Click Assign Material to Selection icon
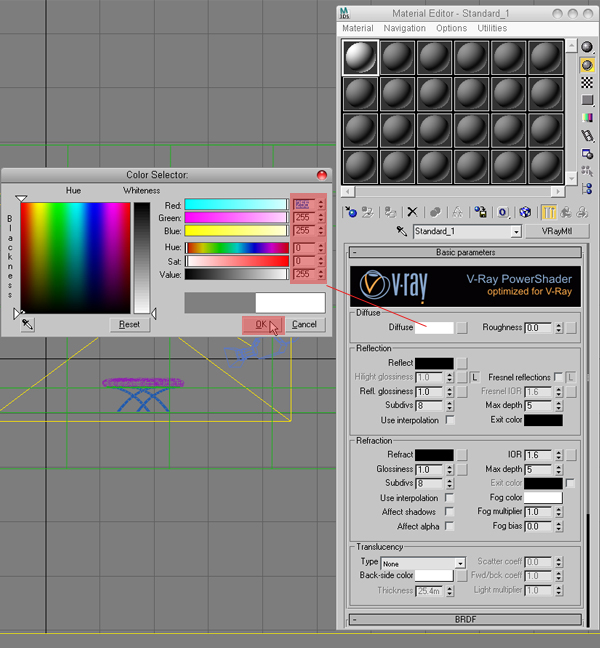Viewport: 600px width, 648px height. click(390, 212)
